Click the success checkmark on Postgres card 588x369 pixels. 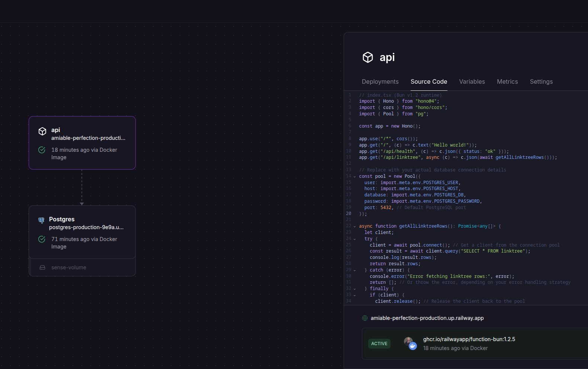[x=42, y=239]
